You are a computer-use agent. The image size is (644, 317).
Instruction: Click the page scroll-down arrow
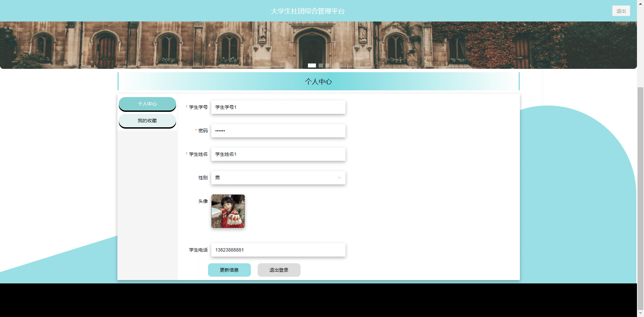click(x=640, y=313)
